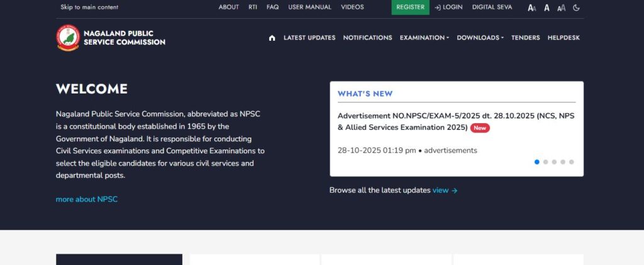This screenshot has height=265, width=644.
Task: Open the Videos page
Action: tap(352, 8)
